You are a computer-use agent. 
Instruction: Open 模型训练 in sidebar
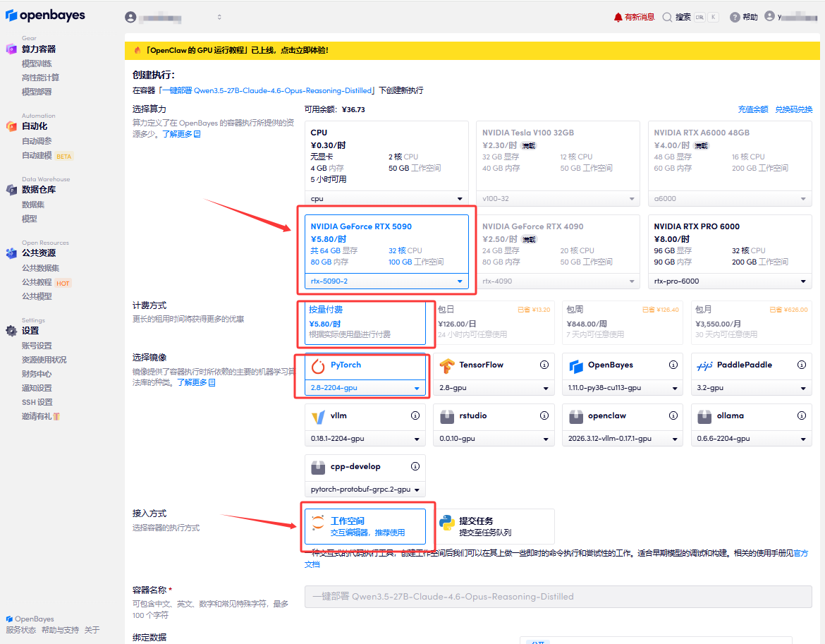coord(37,63)
